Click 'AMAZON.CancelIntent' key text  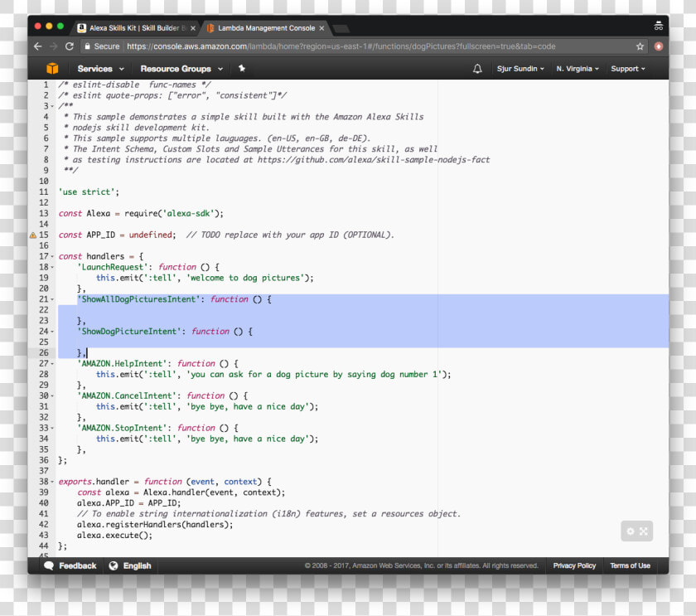point(128,395)
